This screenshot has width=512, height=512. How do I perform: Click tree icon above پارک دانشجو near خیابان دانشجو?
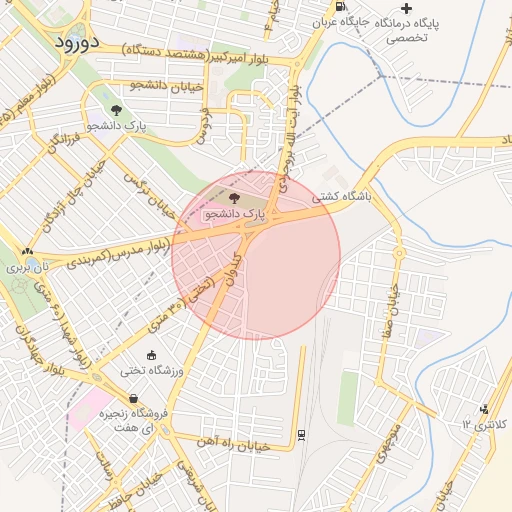coord(116,110)
